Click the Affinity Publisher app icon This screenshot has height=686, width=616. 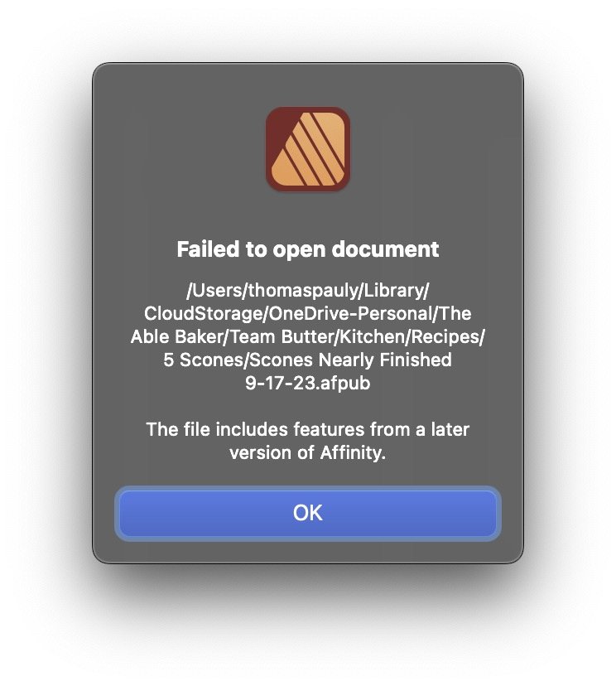tap(308, 149)
